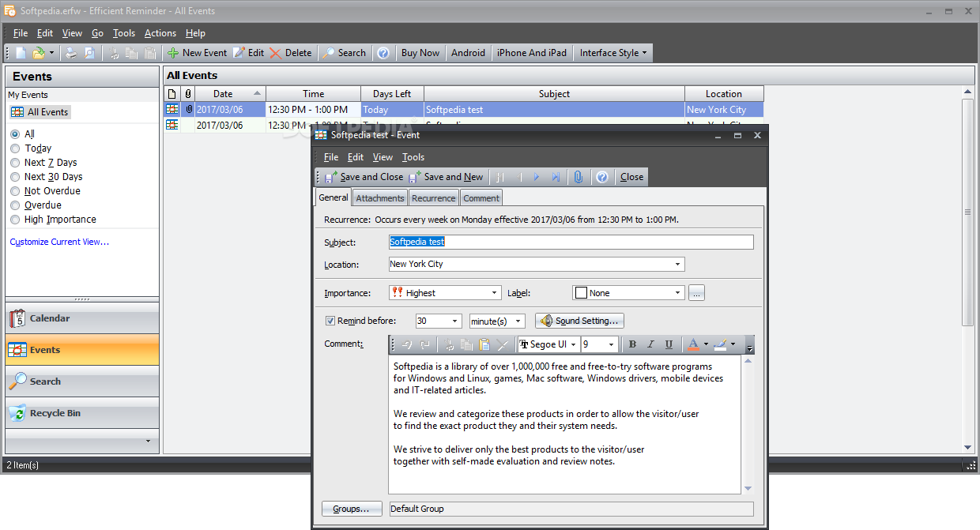Open the font size 9 dropdown
The width and height of the screenshot is (980, 530).
612,344
